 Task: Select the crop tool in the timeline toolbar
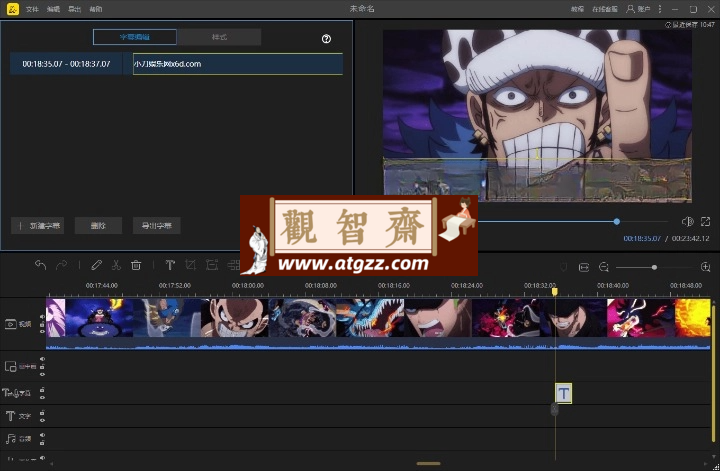pyautogui.click(x=190, y=265)
